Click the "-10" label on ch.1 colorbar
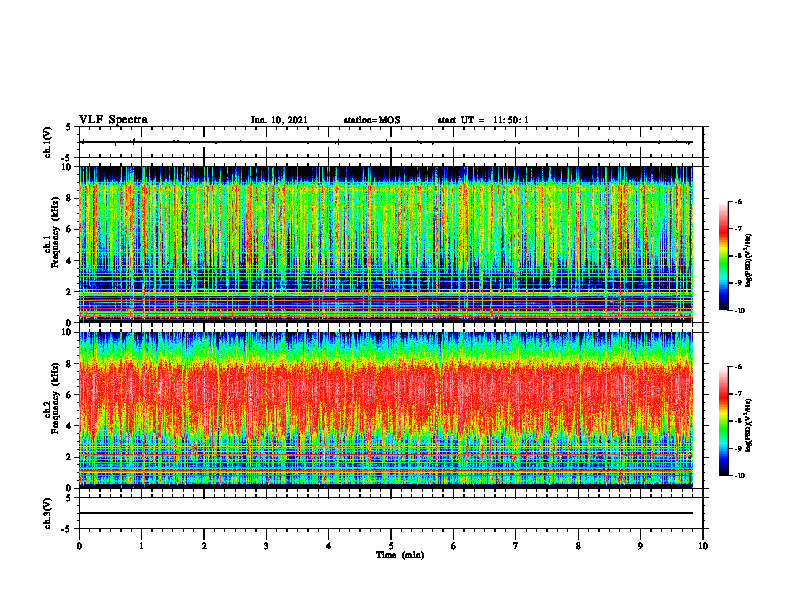The image size is (792, 612). pos(739,310)
